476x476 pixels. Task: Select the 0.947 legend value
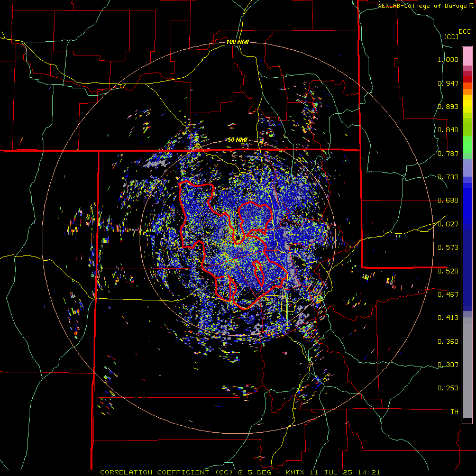(x=448, y=83)
